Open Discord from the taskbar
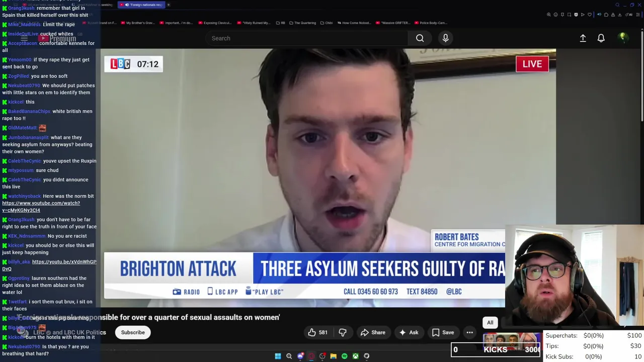 click(x=300, y=356)
